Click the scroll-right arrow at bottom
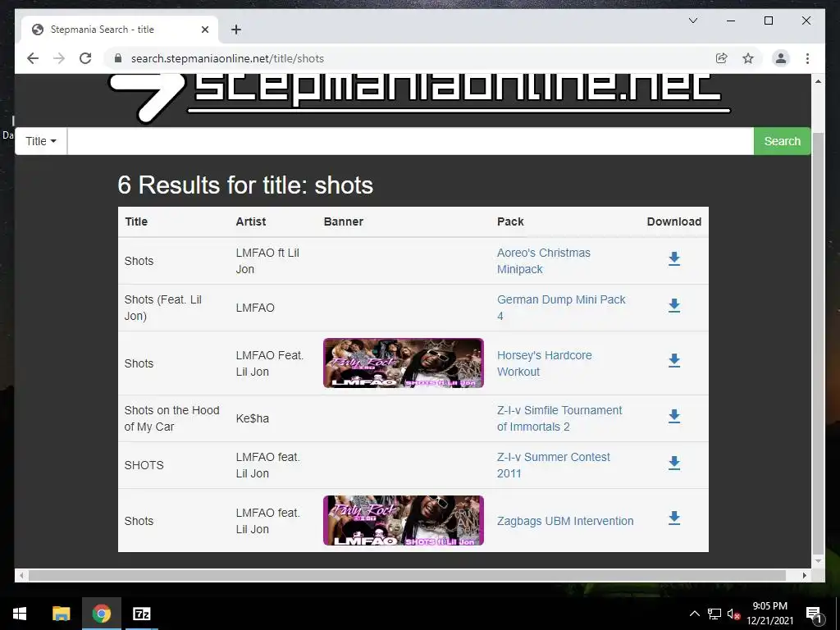 (x=804, y=575)
